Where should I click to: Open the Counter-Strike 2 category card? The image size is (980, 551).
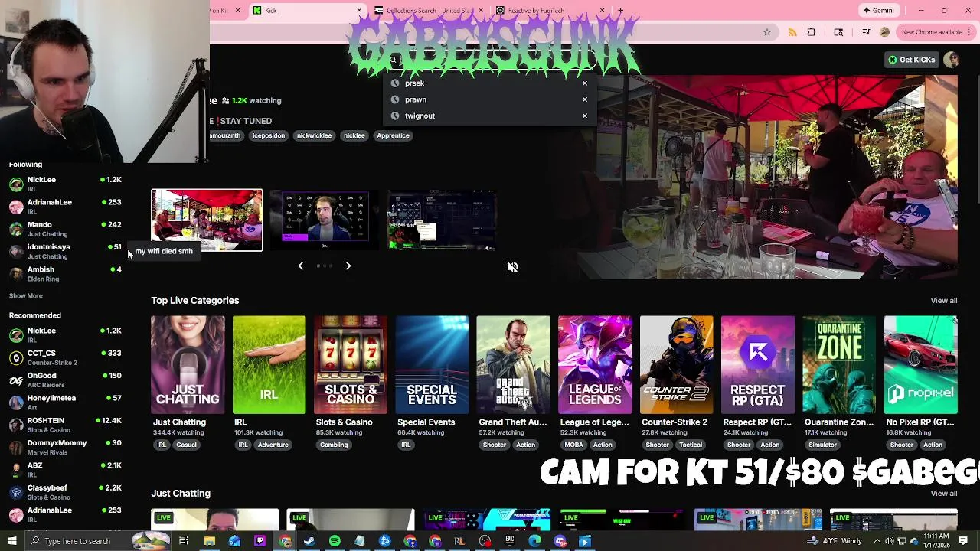[x=676, y=364]
